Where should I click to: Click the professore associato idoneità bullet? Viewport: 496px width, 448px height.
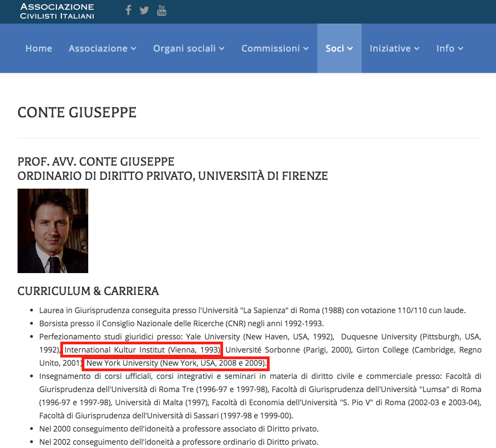tap(179, 428)
